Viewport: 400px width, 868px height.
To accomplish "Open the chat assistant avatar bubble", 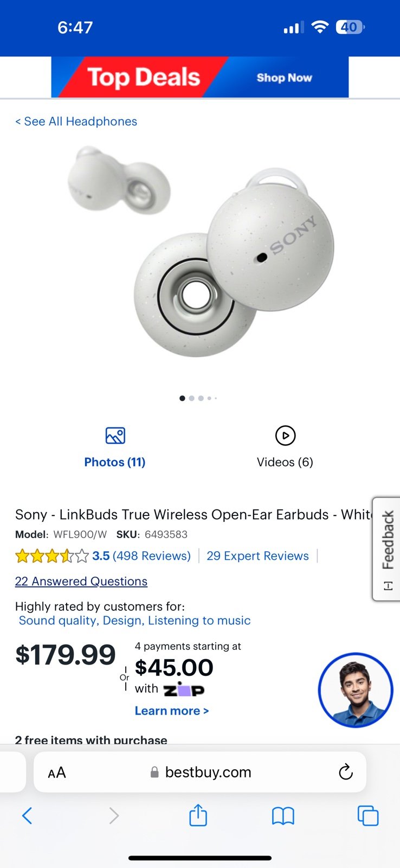I will (x=356, y=690).
